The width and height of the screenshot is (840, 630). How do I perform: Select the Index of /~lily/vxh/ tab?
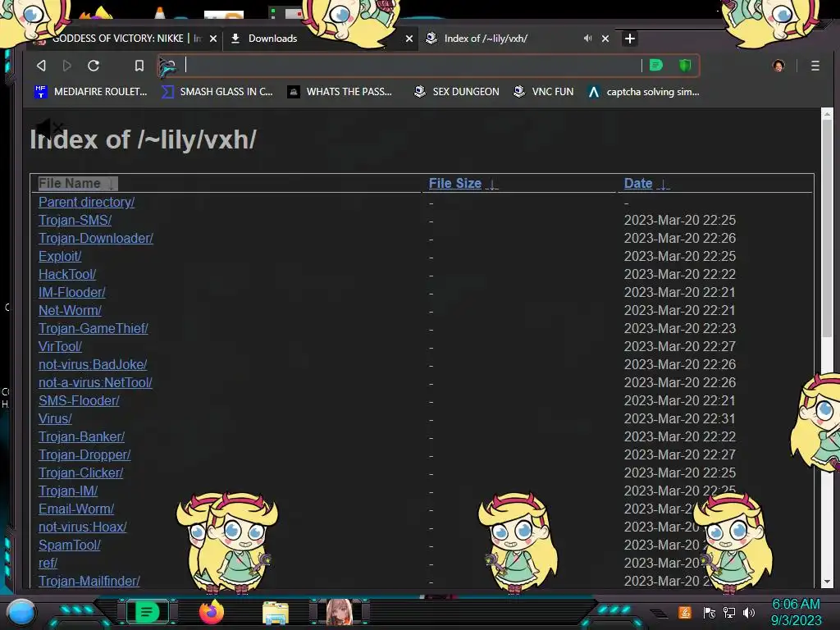[486, 39]
